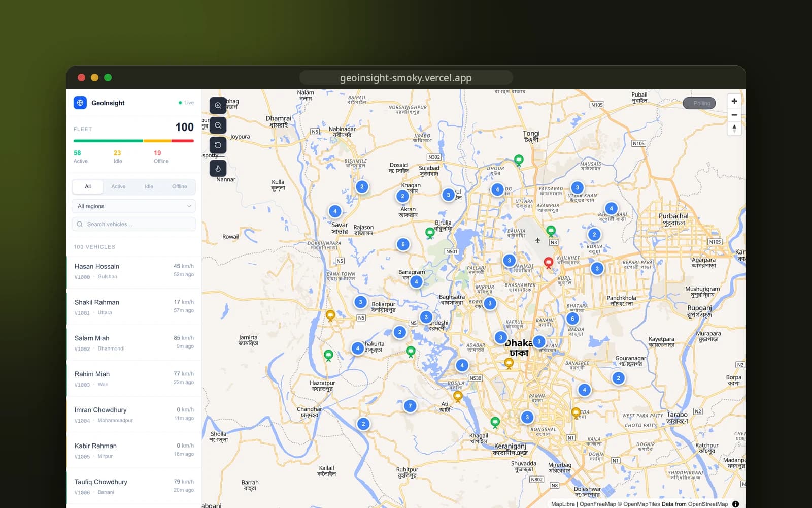The image size is (812, 508).
Task: Reset map bearing with compass button
Action: (x=734, y=129)
